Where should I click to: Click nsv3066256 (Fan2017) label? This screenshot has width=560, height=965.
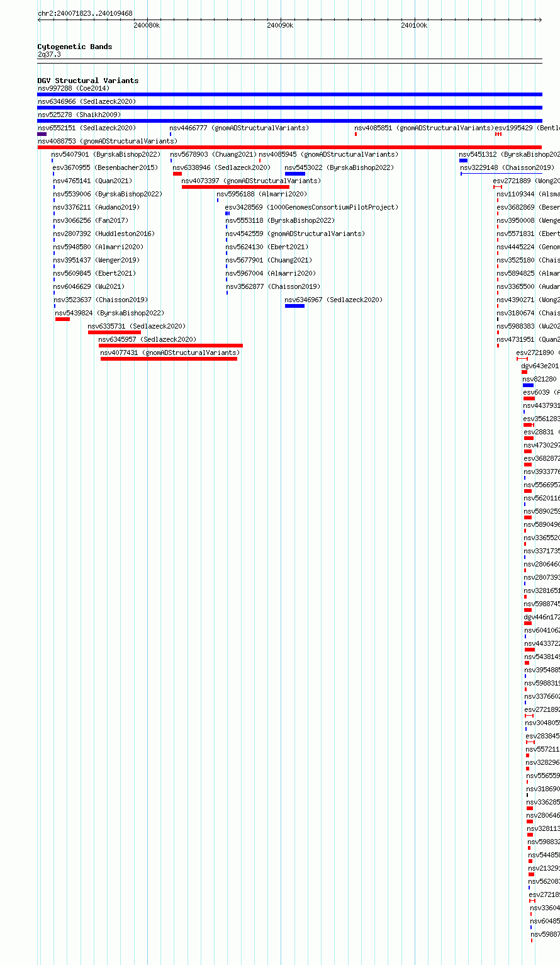pyautogui.click(x=91, y=220)
